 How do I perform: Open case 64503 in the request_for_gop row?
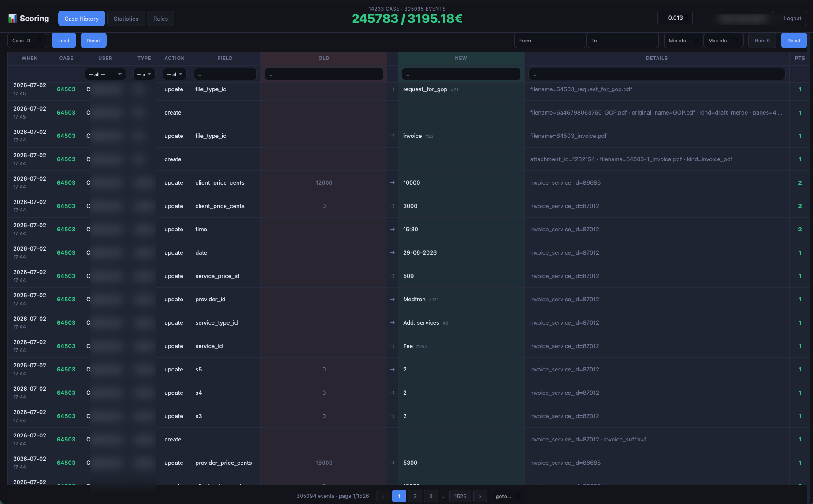point(66,89)
